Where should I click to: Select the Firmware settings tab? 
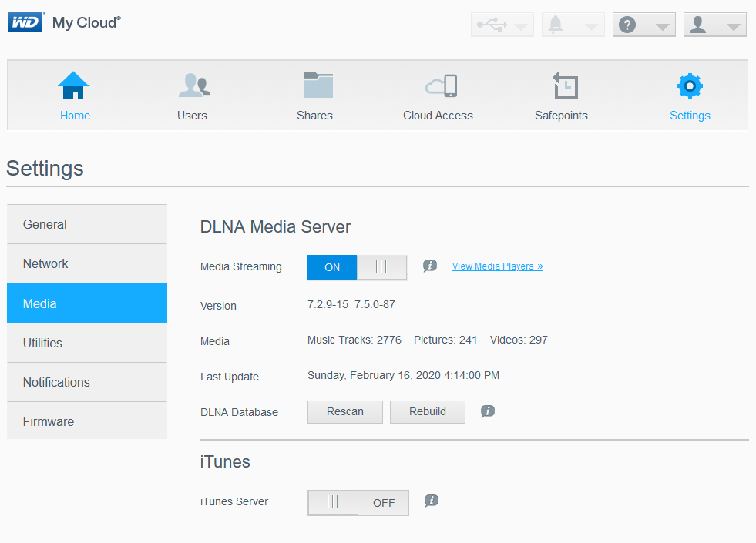[87, 421]
